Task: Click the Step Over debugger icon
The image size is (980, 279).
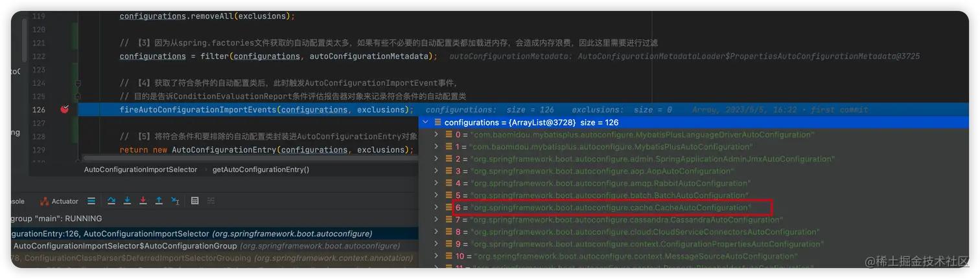Action: coord(111,201)
